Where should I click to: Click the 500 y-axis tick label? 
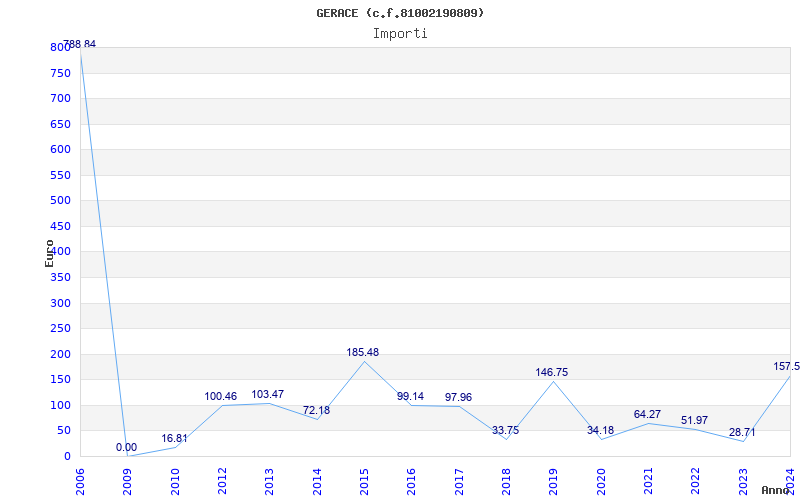pyautogui.click(x=60, y=201)
